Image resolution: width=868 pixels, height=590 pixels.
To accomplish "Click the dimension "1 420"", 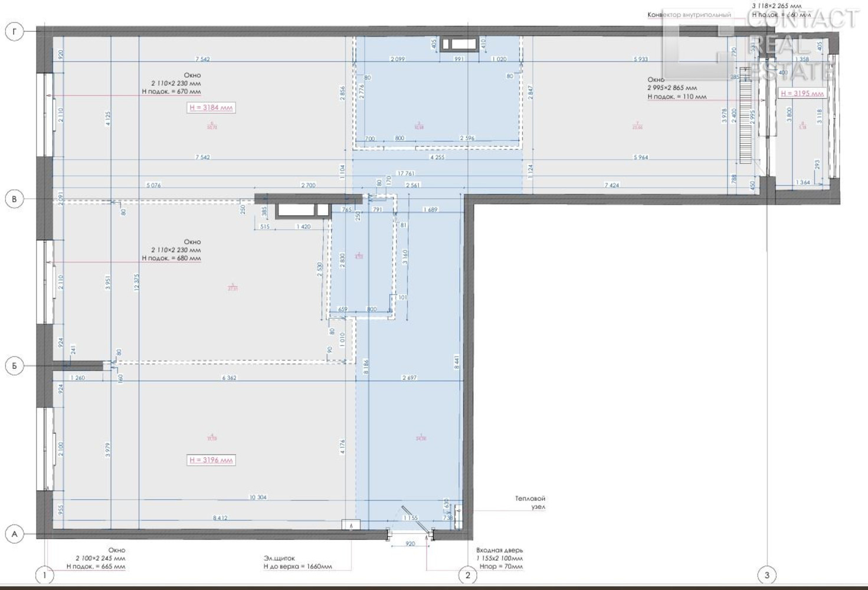I will click(303, 227).
